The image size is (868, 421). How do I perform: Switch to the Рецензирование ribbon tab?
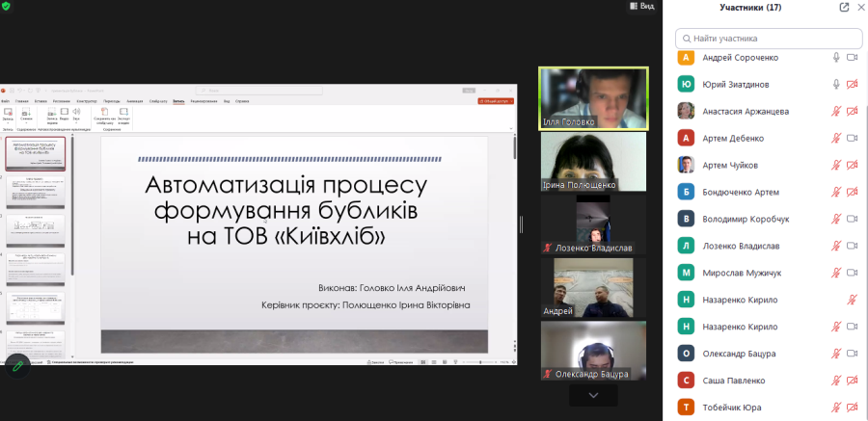203,101
